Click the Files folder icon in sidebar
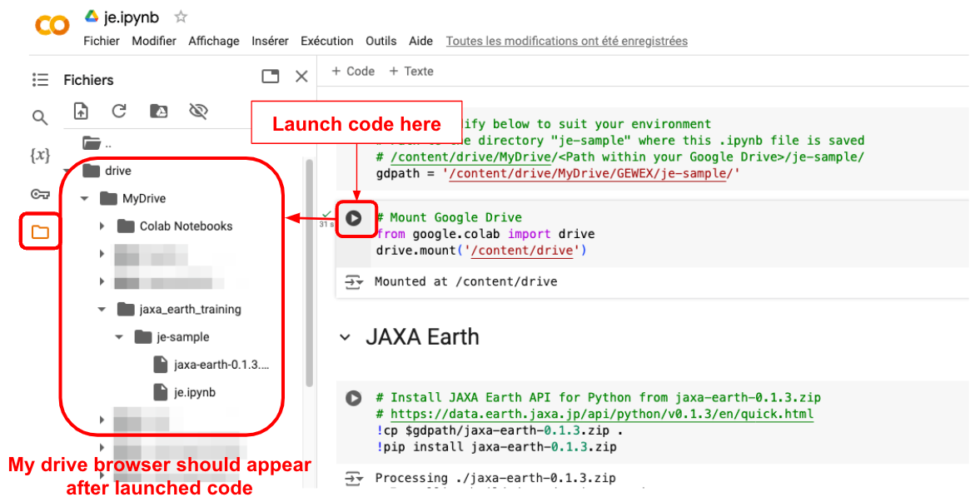The width and height of the screenshot is (980, 502). coord(40,232)
